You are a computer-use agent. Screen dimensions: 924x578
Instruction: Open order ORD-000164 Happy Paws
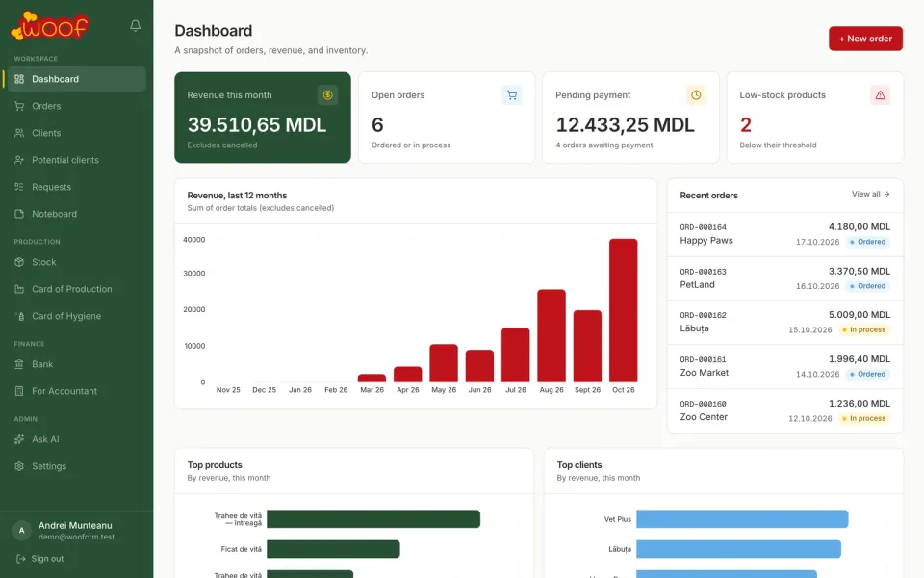pos(785,234)
